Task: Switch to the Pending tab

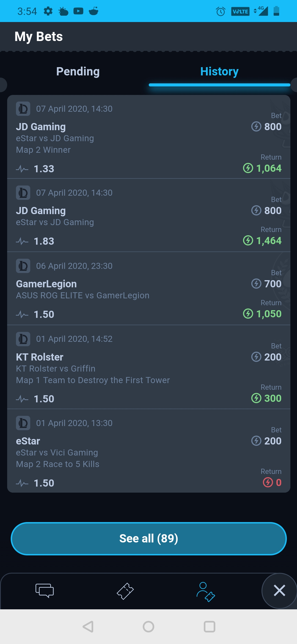Action: (x=78, y=72)
